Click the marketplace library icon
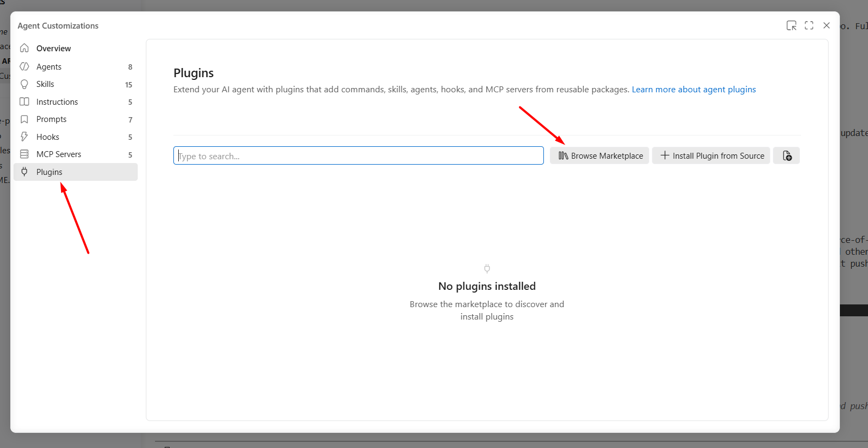Image resolution: width=868 pixels, height=448 pixels. pyautogui.click(x=563, y=155)
